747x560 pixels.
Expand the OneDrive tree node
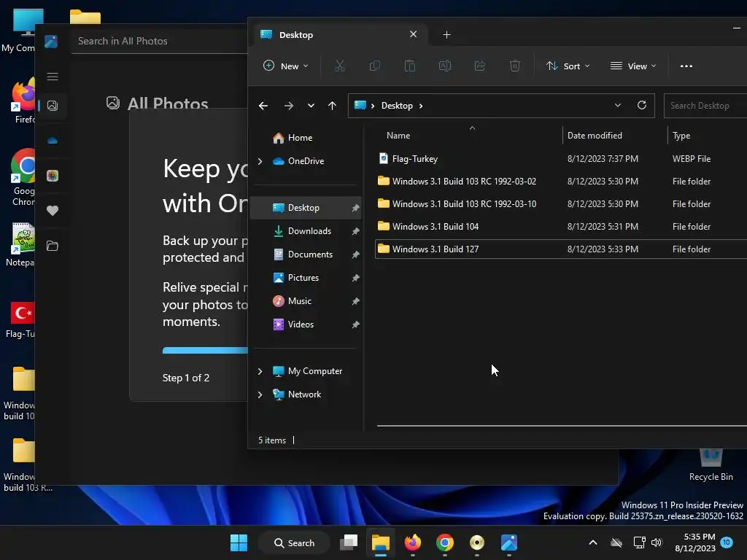260,161
